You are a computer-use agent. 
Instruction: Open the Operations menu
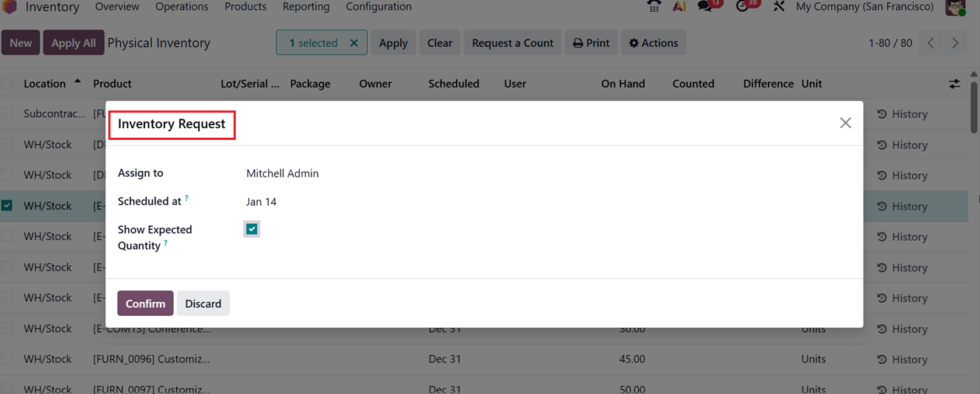point(181,7)
